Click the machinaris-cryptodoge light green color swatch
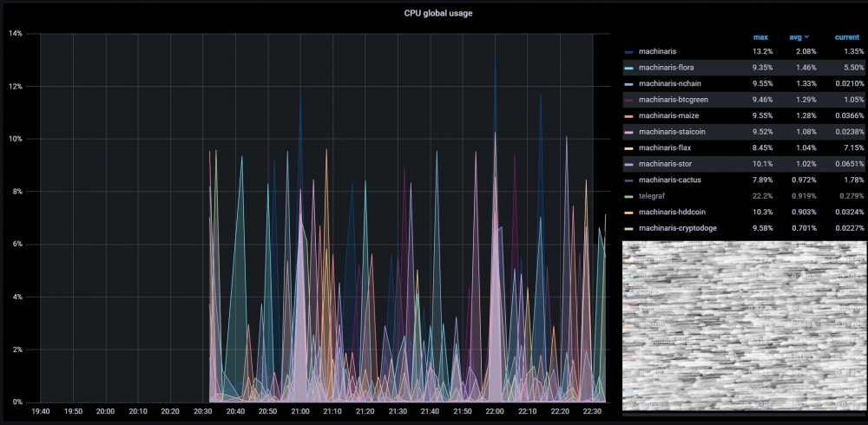Screen dimensions: 868x425 coord(628,229)
